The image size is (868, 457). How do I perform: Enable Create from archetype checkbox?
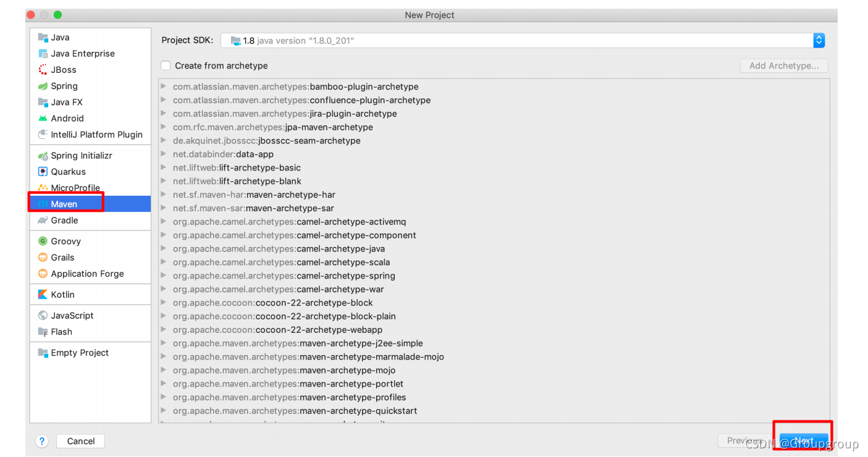pos(166,65)
